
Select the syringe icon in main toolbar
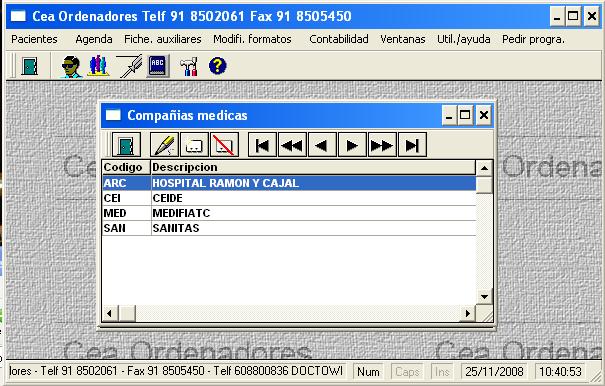[129, 66]
